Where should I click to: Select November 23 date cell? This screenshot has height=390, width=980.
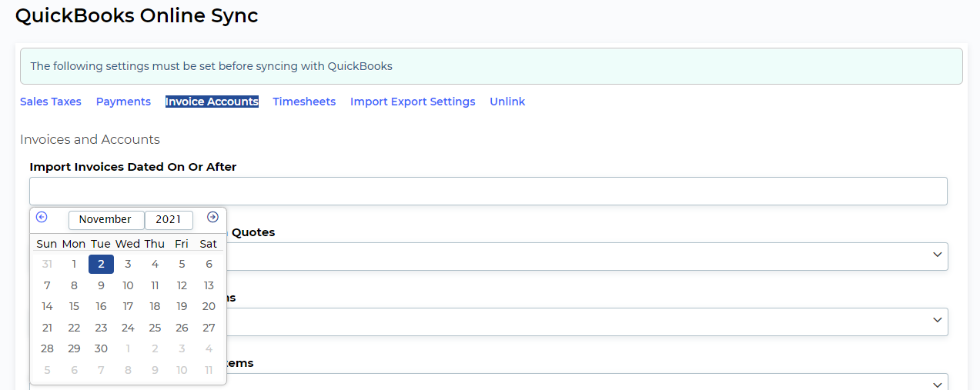[101, 328]
